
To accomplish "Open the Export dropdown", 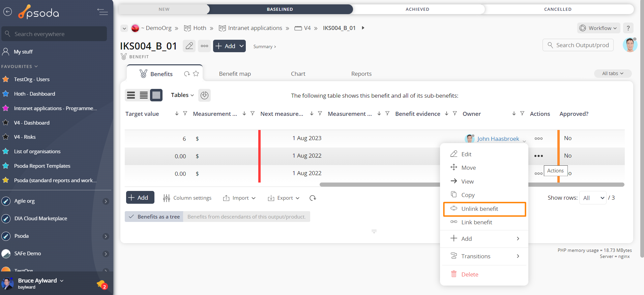I will pyautogui.click(x=284, y=198).
